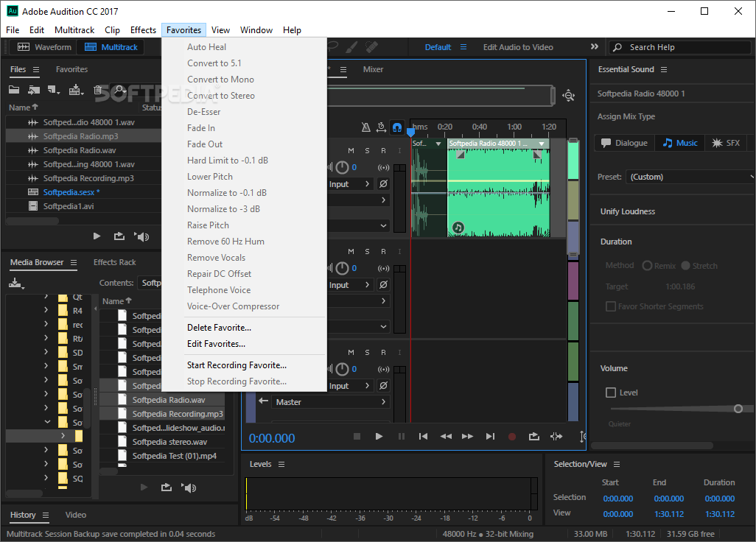756x542 pixels.
Task: Expand the SD folder in Media Browser
Action: point(46,352)
